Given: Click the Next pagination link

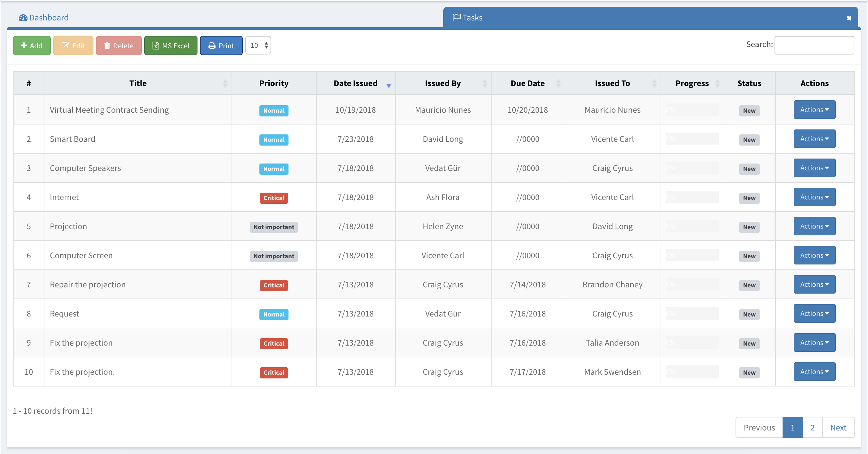Looking at the screenshot, I should point(838,427).
